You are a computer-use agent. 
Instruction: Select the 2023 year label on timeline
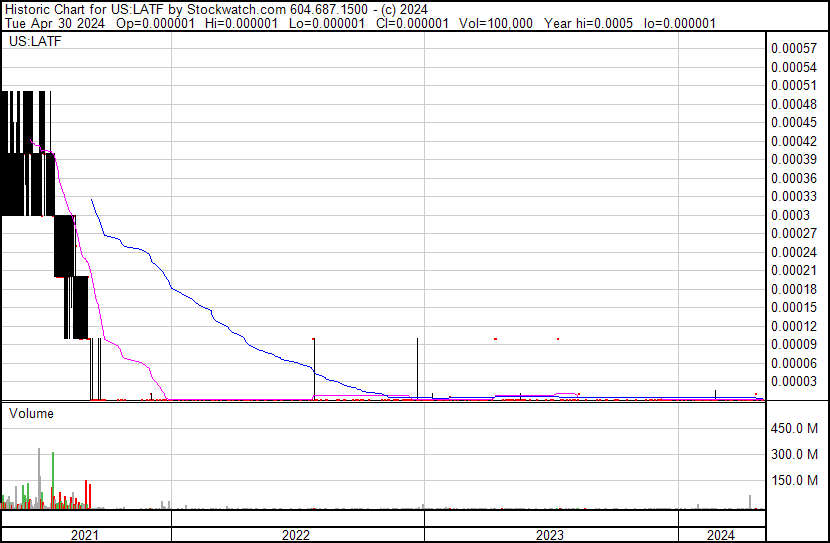550,535
